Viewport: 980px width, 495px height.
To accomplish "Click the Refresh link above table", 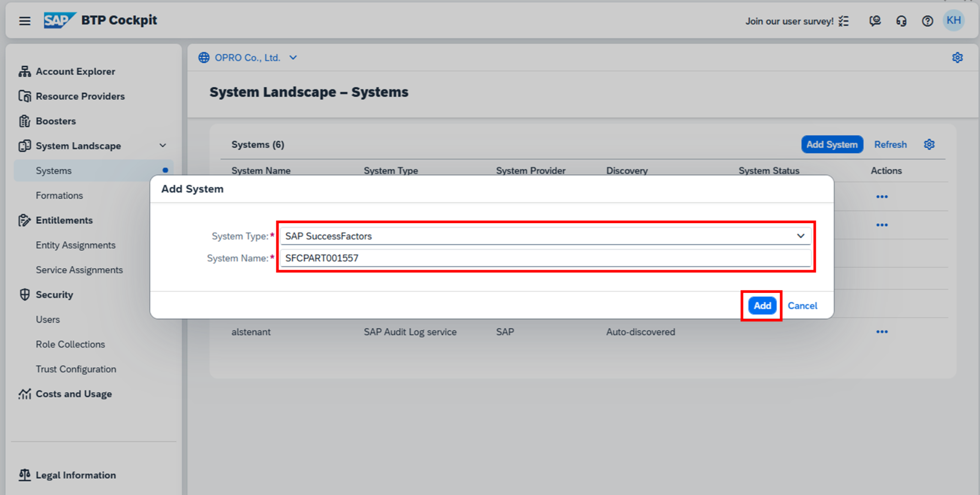I will 890,145.
